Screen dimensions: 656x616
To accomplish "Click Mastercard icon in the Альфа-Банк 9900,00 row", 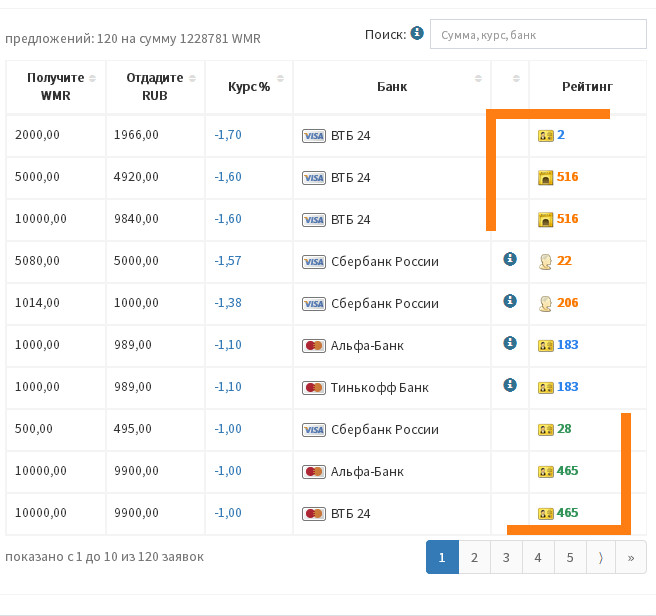I will pyautogui.click(x=314, y=472).
